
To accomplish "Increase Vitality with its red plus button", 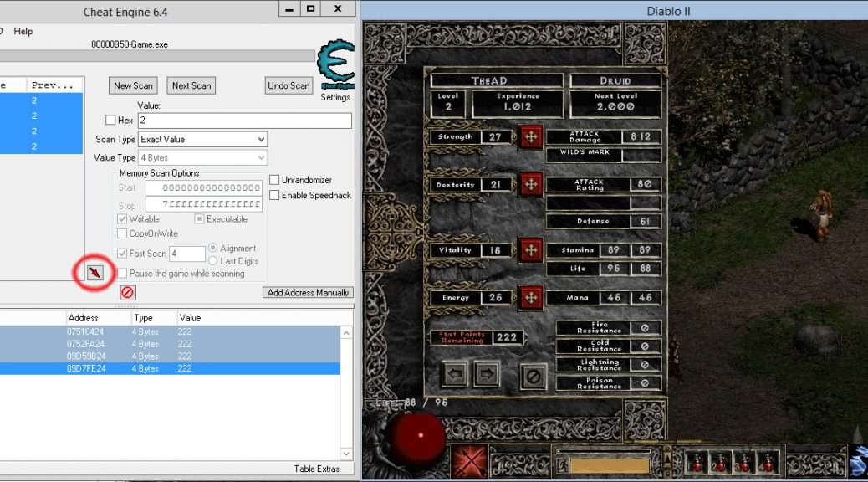I will [x=530, y=250].
